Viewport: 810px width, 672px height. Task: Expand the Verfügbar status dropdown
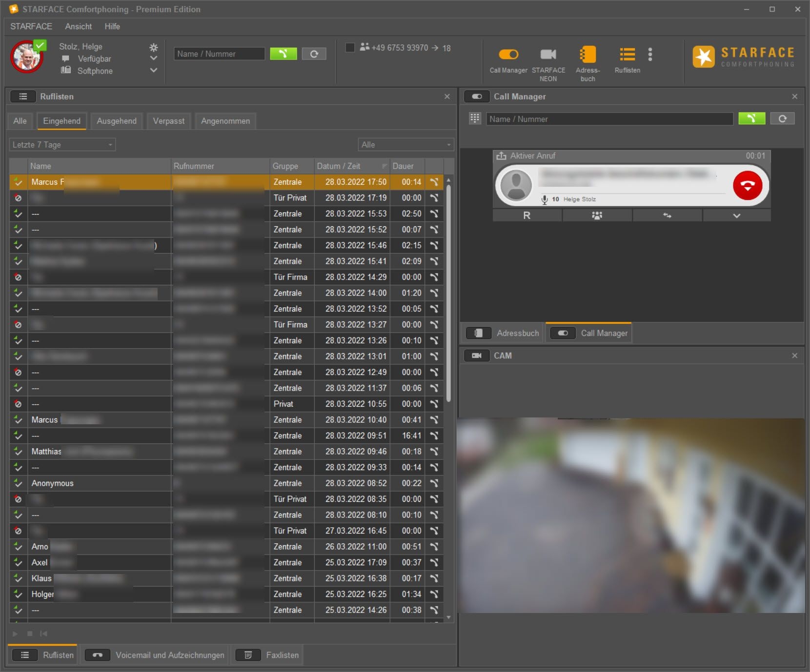(154, 58)
